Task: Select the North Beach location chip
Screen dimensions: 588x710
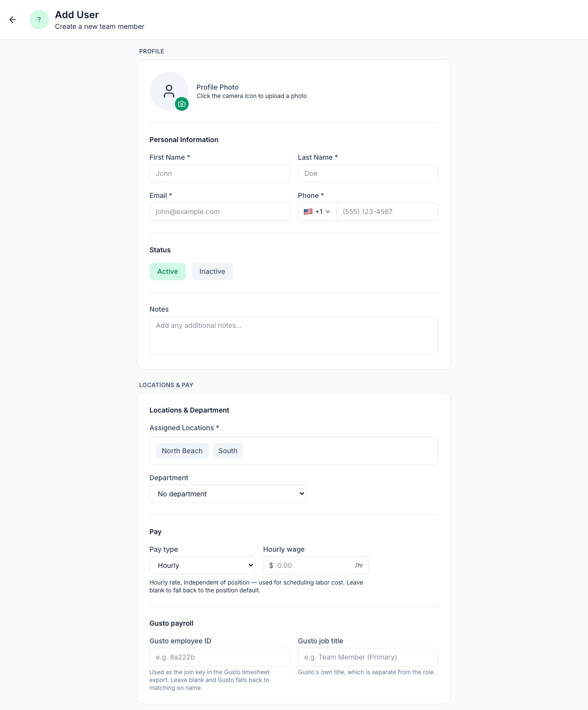Action: coord(182,451)
